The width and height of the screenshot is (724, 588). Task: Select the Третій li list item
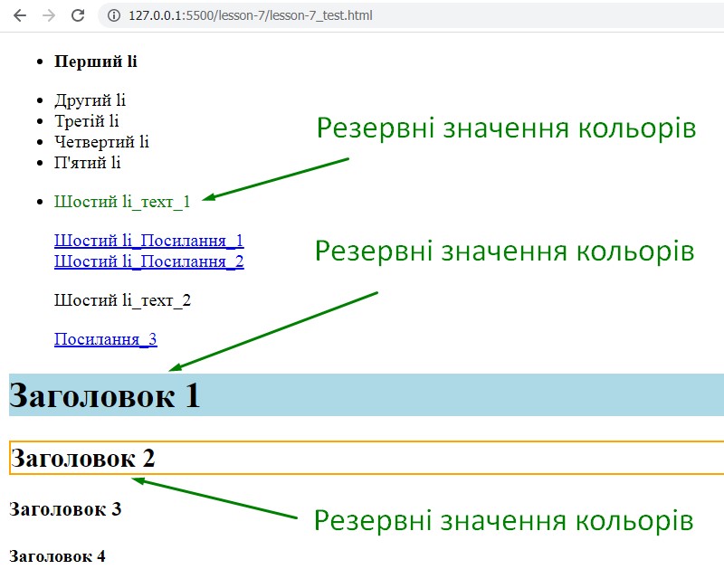(86, 121)
